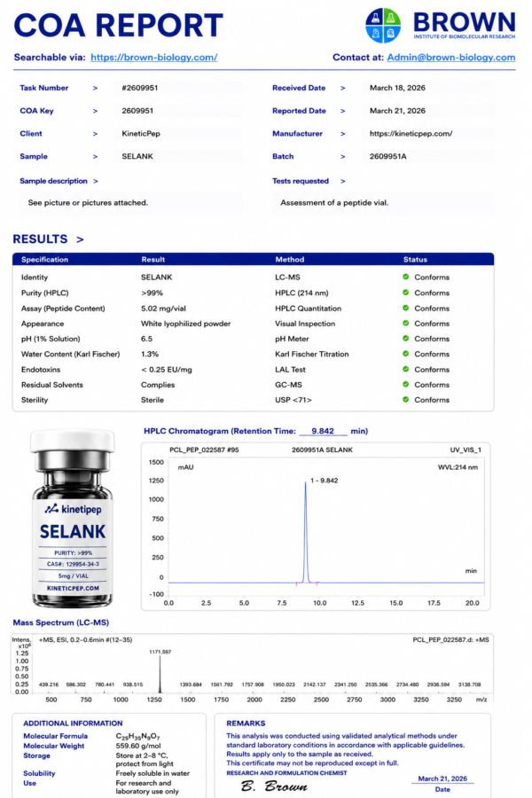Click the kineticpep.com manufacturer URL
Image resolution: width=532 pixels, height=798 pixels.
tap(411, 134)
